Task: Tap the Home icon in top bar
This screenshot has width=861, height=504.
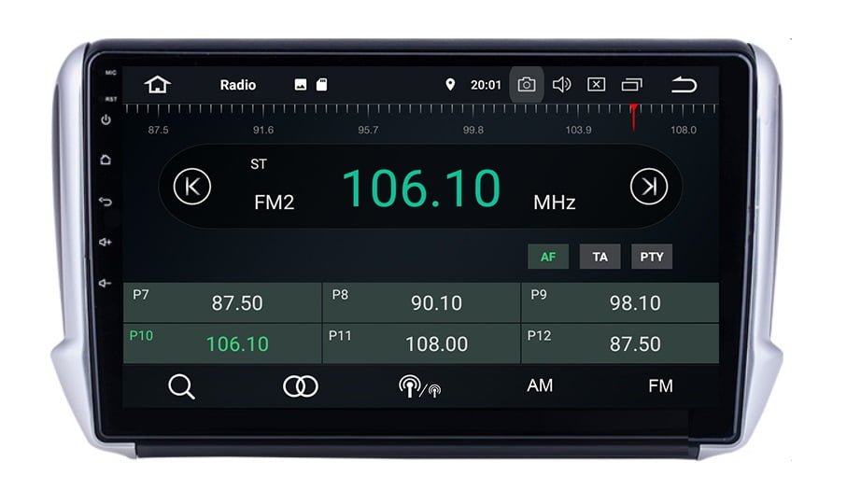Action: 158,85
